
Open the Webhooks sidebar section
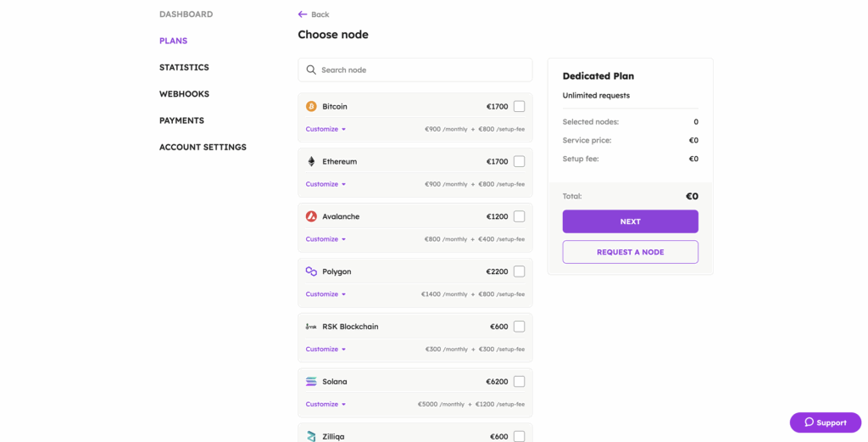coord(184,94)
